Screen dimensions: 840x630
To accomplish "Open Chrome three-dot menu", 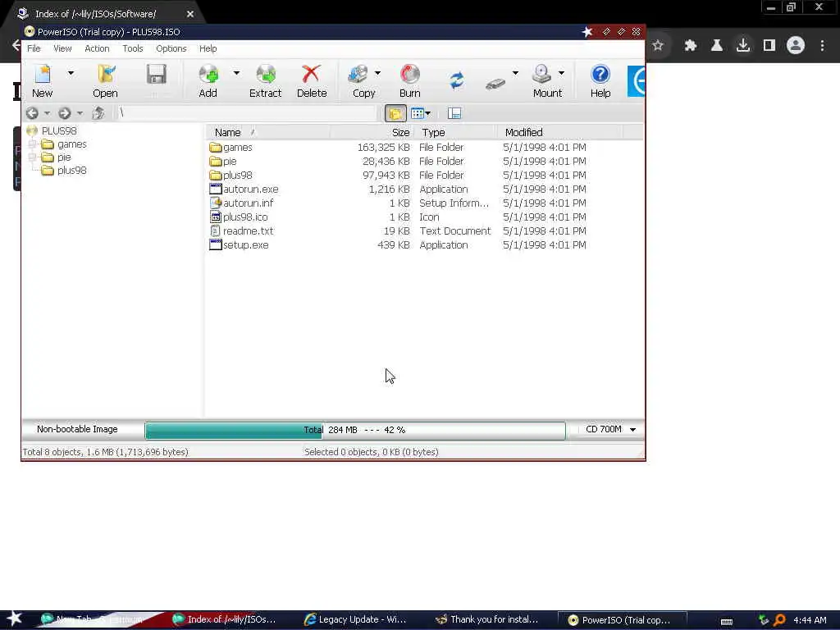I will pos(822,46).
